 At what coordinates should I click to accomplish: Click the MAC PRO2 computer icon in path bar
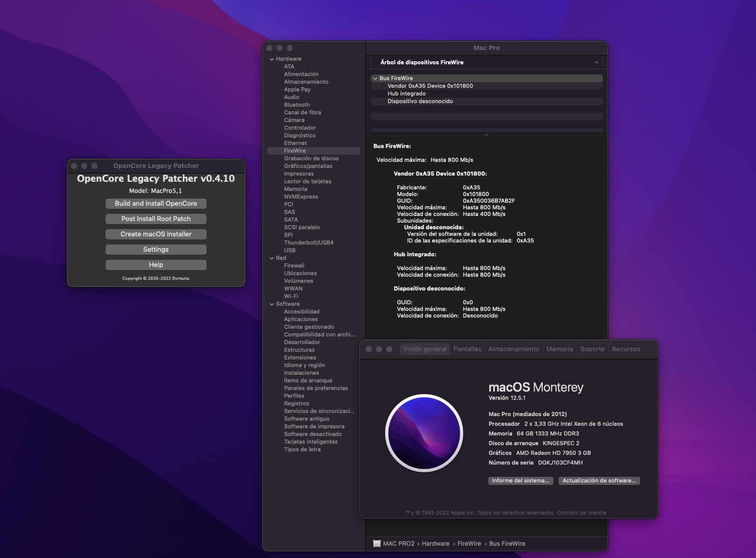(x=377, y=544)
